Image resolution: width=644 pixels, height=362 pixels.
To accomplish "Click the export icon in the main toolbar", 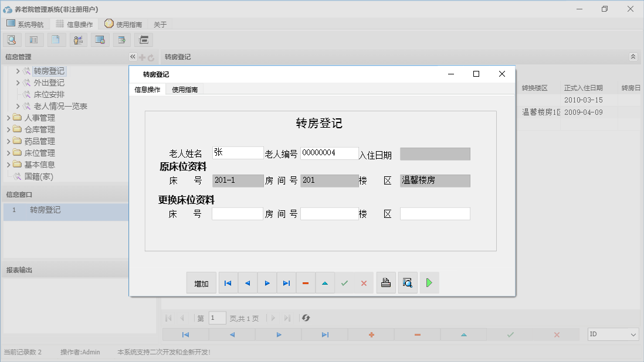I will point(121,39).
